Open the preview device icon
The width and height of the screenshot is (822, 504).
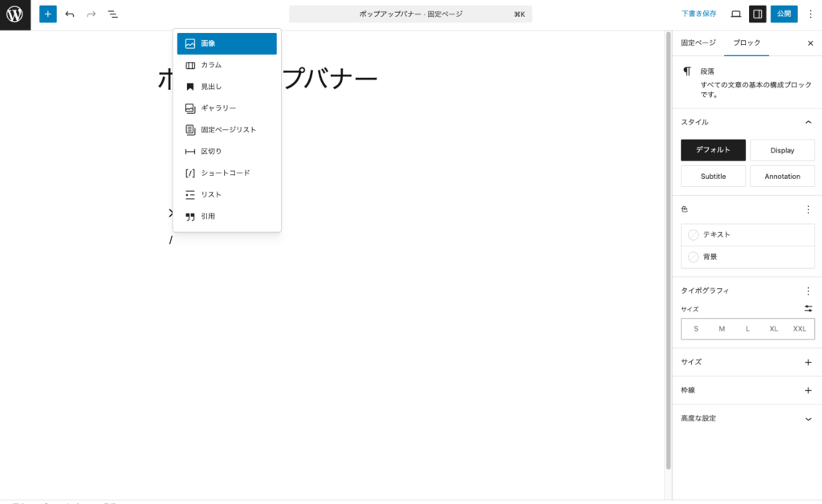point(734,14)
